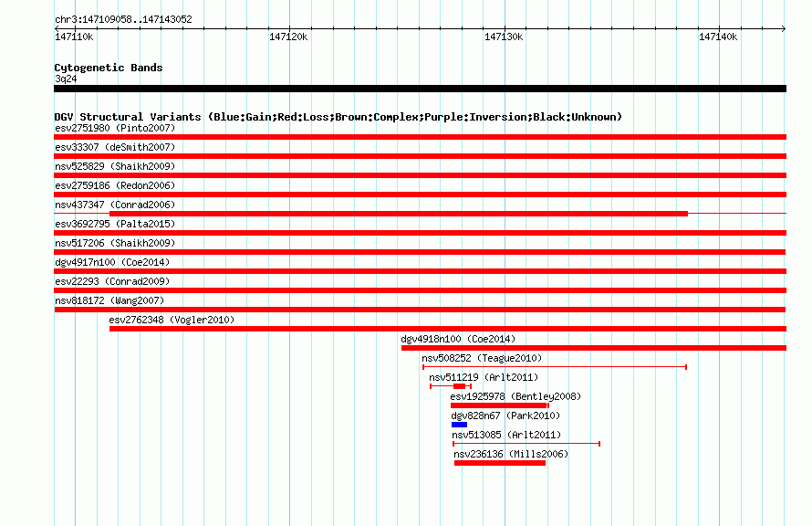
Task: Select the dgv4918n100 red loss bar
Action: (594, 348)
